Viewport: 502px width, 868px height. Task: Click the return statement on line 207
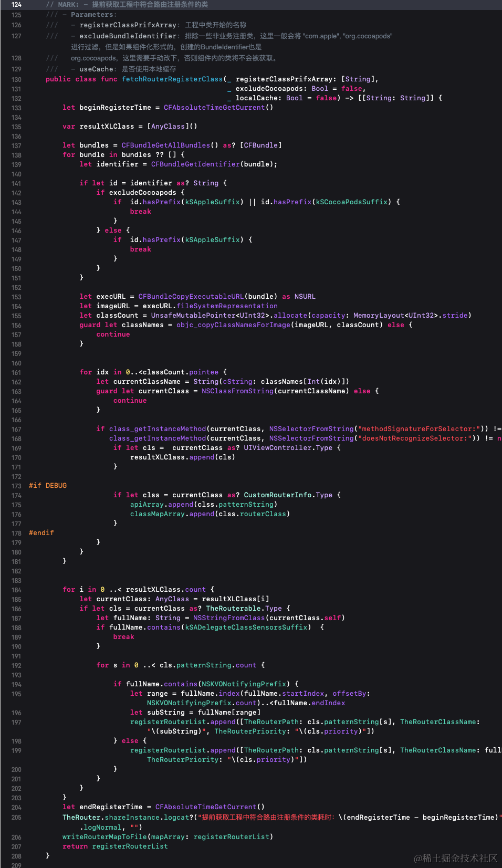pyautogui.click(x=115, y=846)
